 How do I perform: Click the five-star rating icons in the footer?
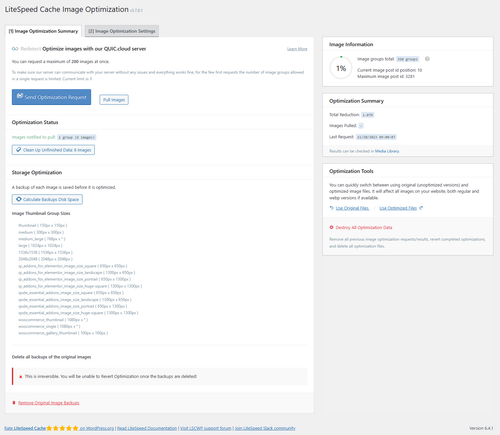click(62, 428)
